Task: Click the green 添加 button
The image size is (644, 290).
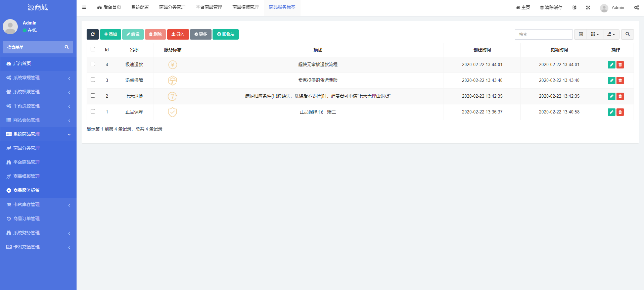Action: pyautogui.click(x=110, y=34)
